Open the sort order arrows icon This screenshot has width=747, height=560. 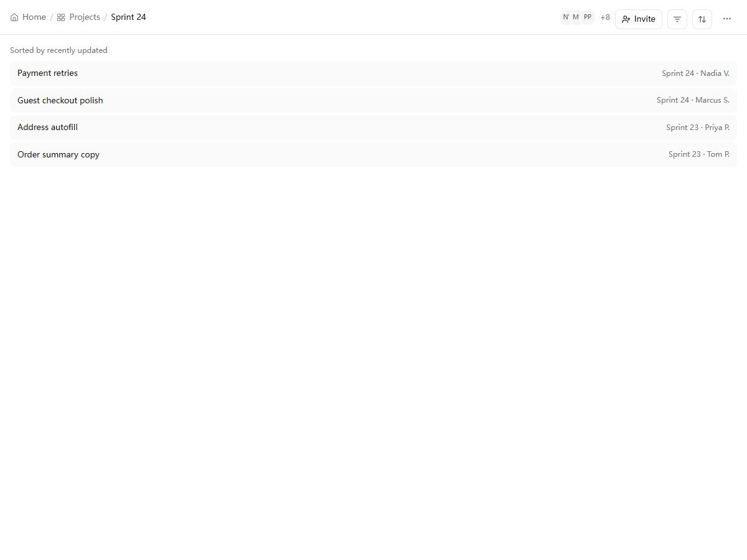(x=702, y=19)
